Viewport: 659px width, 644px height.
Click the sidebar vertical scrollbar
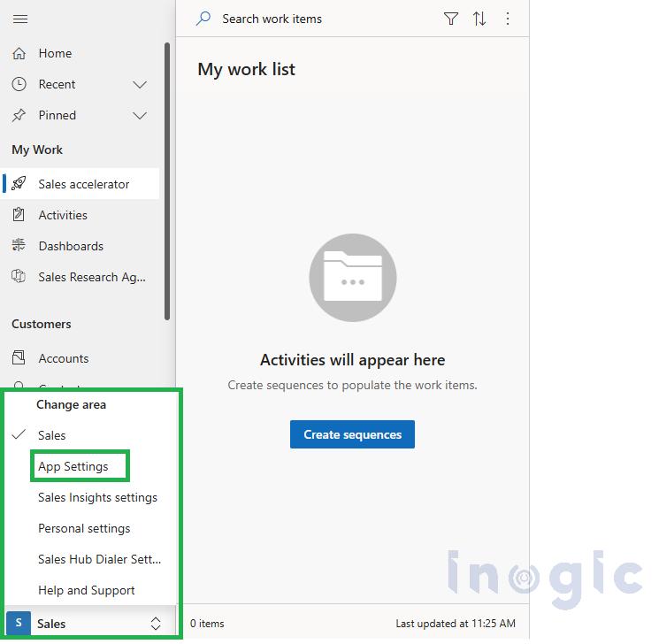tap(167, 180)
